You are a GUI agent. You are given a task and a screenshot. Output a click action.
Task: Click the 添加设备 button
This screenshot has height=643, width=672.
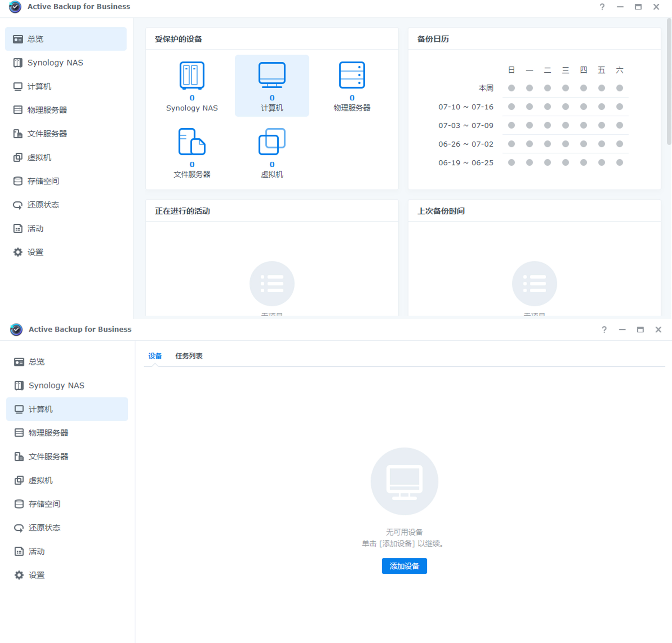(x=404, y=566)
